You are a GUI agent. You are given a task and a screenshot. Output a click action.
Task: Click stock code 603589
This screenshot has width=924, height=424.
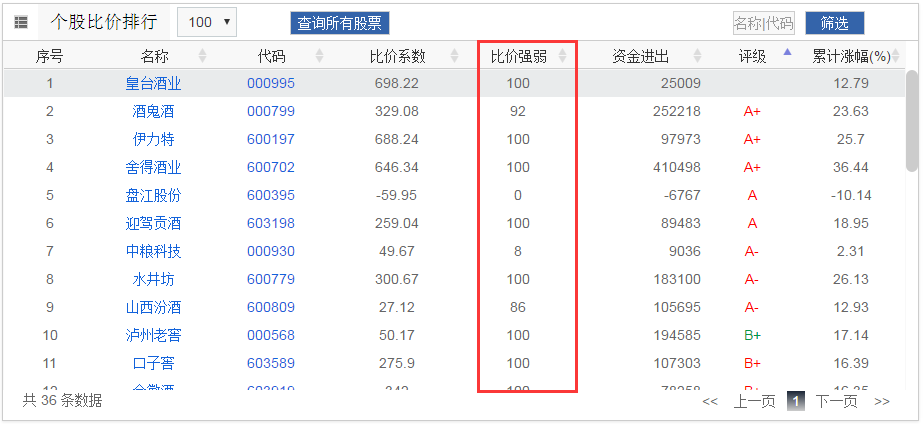(271, 363)
